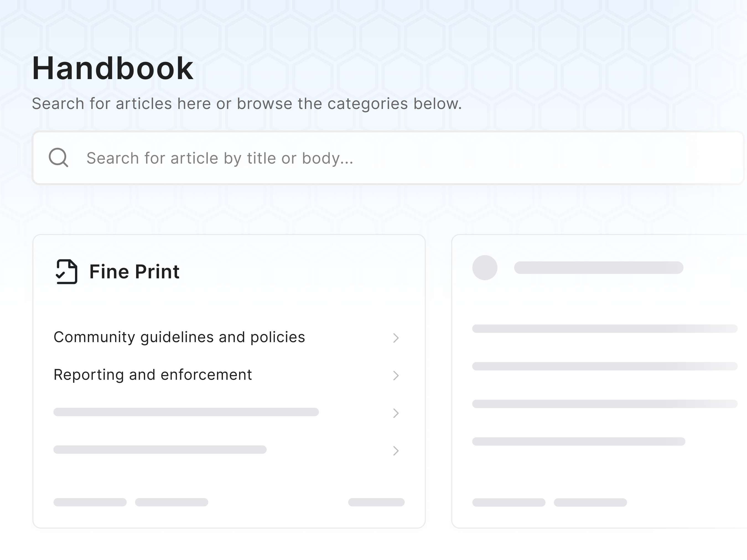Image resolution: width=747 pixels, height=560 pixels.
Task: Click the bottom-right placeholder pill in Fine Print card
Action: (x=376, y=502)
